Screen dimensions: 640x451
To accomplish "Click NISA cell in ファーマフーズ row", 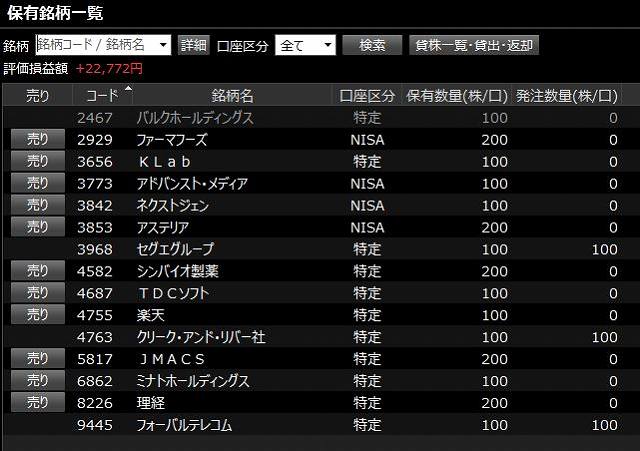I will click(367, 140).
